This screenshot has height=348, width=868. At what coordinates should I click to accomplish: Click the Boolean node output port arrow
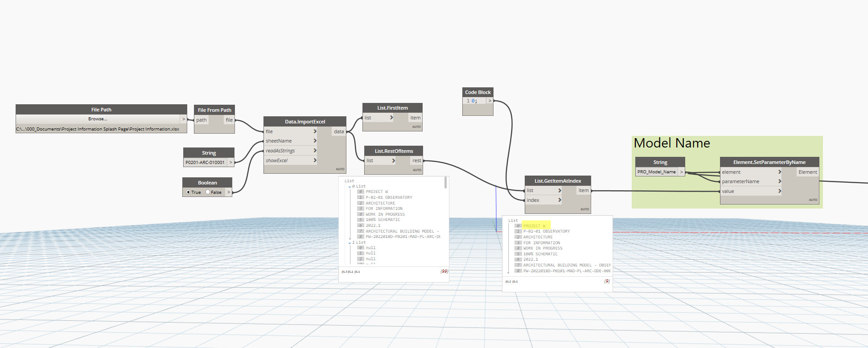[x=229, y=192]
